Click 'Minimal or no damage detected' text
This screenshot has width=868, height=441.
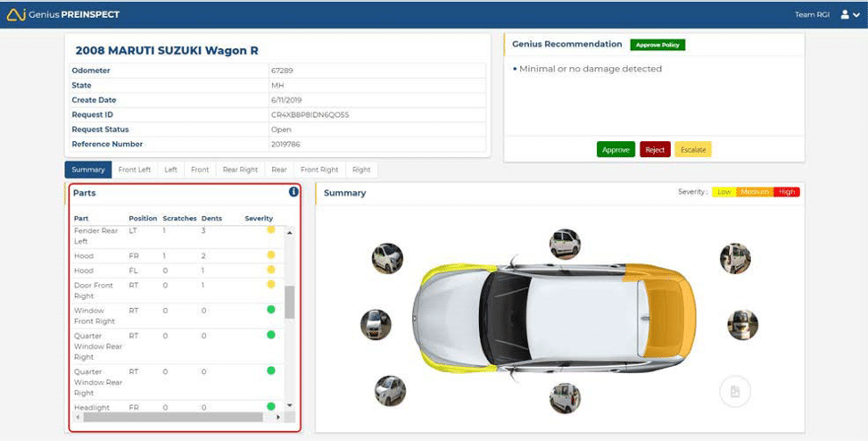(590, 69)
